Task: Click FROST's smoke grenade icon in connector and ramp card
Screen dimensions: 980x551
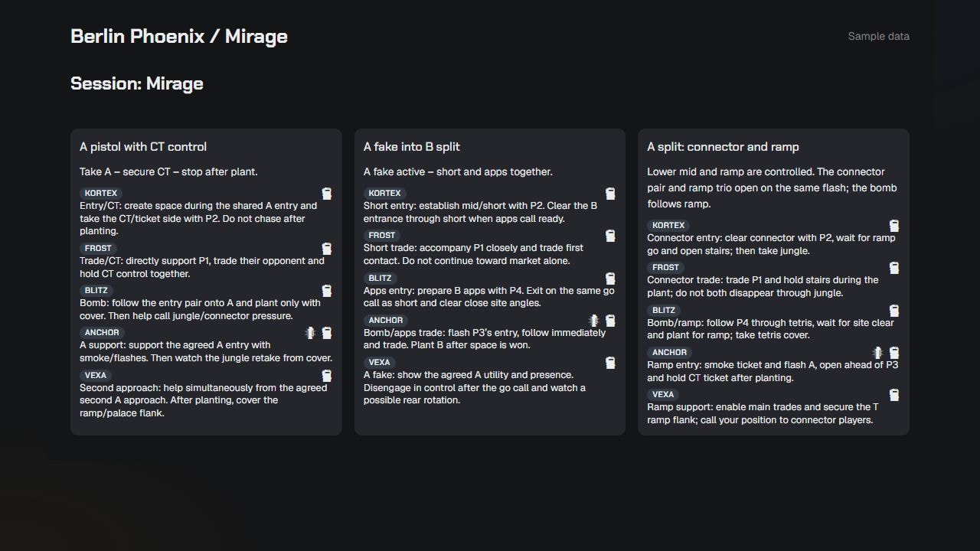Action: [893, 268]
